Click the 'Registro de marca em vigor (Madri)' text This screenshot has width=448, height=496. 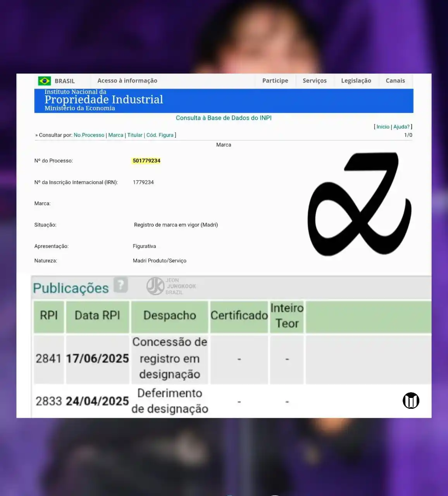coord(176,225)
